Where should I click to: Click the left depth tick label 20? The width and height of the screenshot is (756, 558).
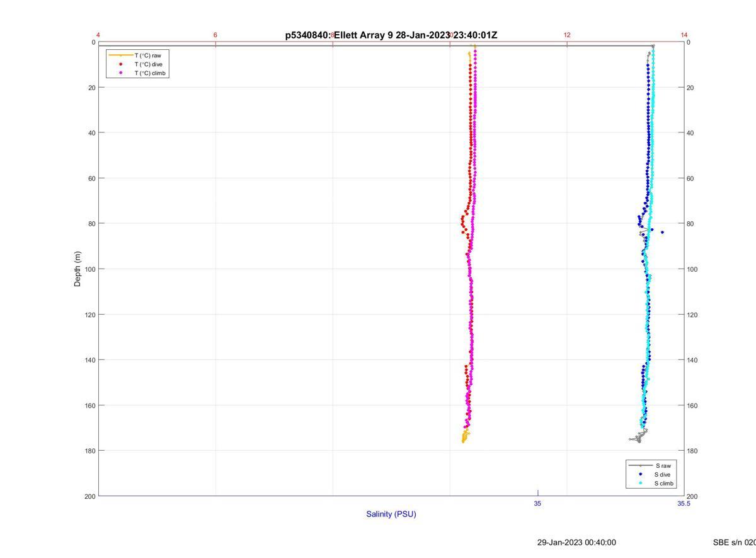(91, 88)
